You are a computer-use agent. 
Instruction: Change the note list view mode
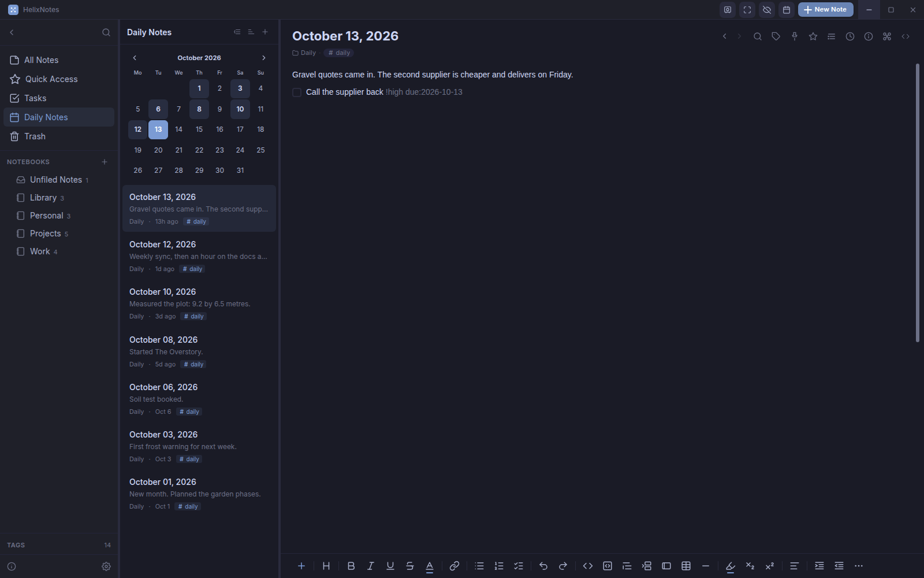pyautogui.click(x=237, y=32)
